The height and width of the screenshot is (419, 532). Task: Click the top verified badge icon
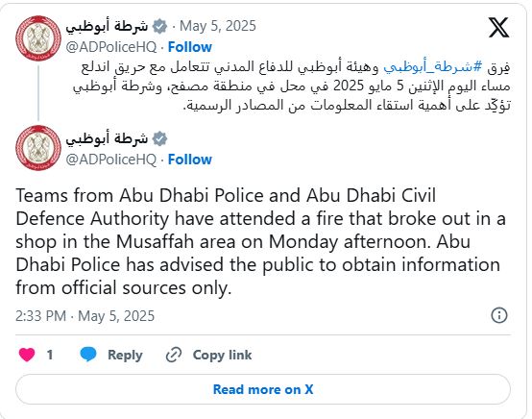coord(159,26)
